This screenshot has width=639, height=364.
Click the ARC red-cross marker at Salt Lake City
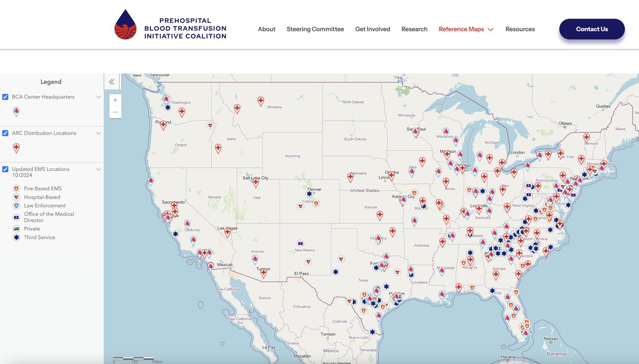coord(256,183)
